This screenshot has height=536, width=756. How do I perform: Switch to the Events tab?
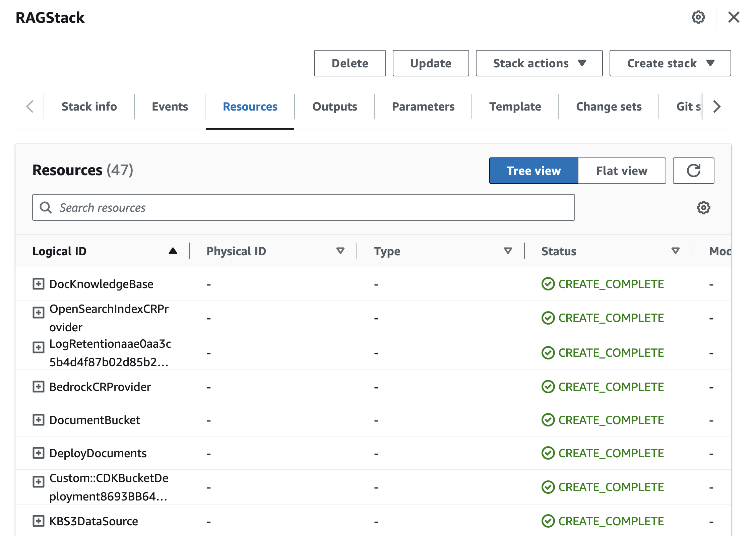pyautogui.click(x=170, y=107)
